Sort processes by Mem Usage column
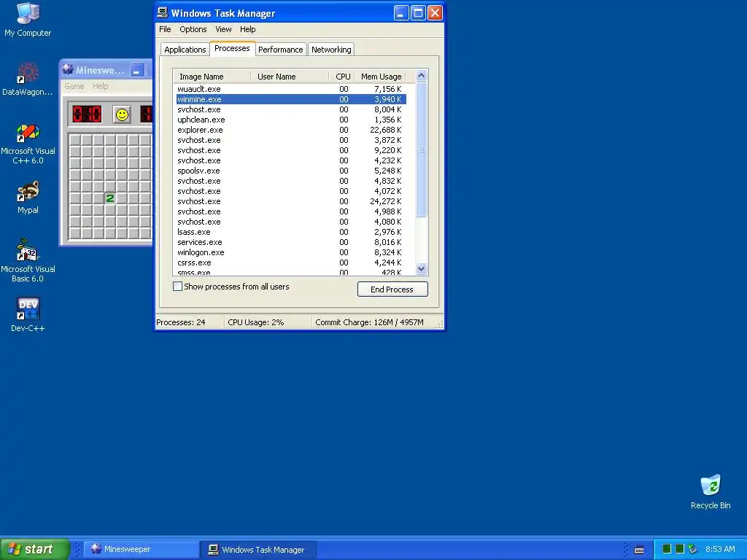Viewport: 747px width, 560px height. (380, 76)
